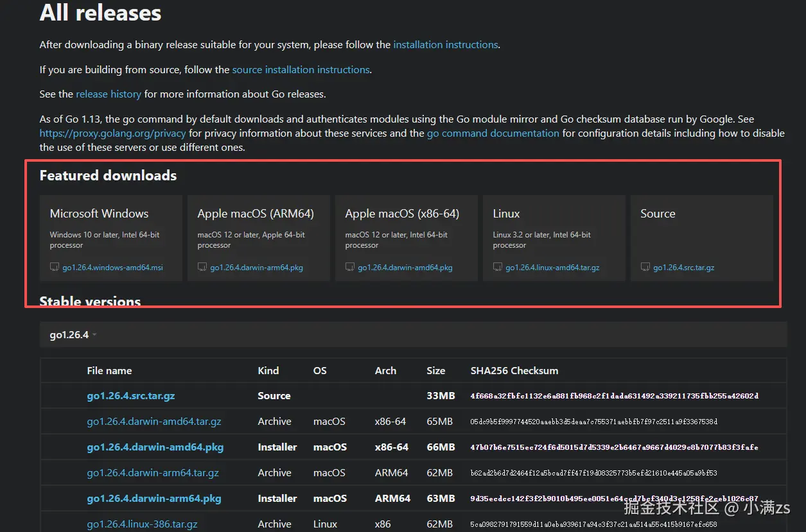Open the go command documentation link
This screenshot has width=806, height=532.
(493, 133)
